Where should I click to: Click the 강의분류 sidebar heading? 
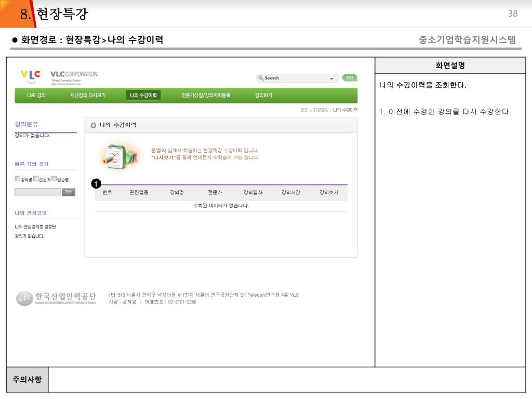point(26,124)
